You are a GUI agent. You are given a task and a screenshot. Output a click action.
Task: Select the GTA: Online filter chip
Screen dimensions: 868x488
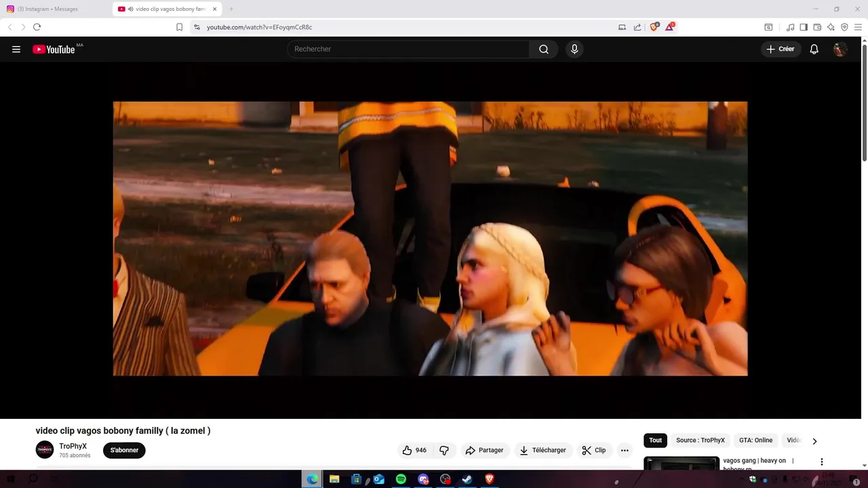(x=756, y=441)
